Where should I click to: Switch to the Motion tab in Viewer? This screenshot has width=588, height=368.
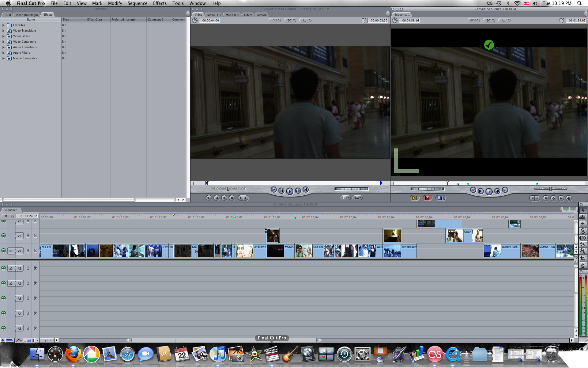coord(262,15)
